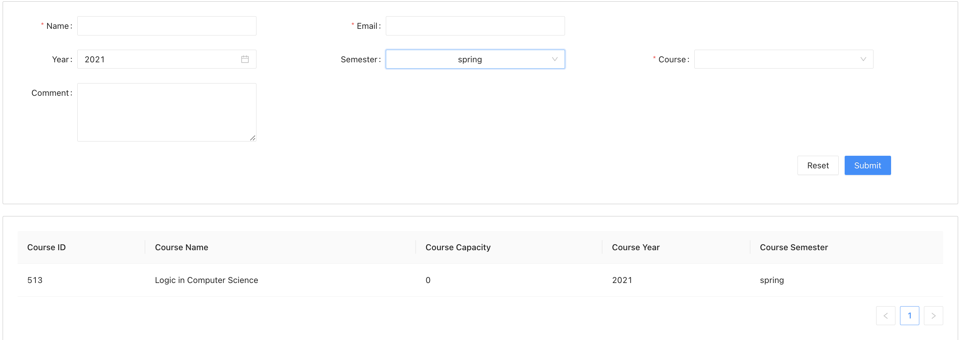Image resolution: width=980 pixels, height=340 pixels.
Task: Select page 1 in pagination
Action: 910,315
